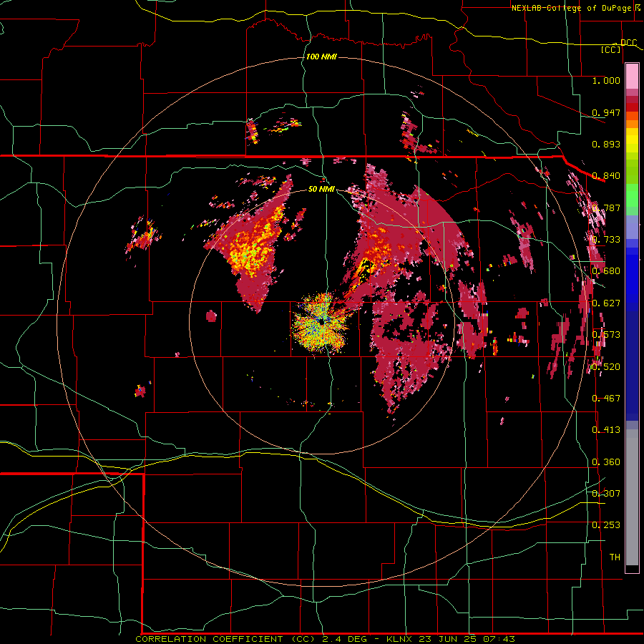Click the 0.467 color scale label
The height and width of the screenshot is (644, 644).
point(606,398)
